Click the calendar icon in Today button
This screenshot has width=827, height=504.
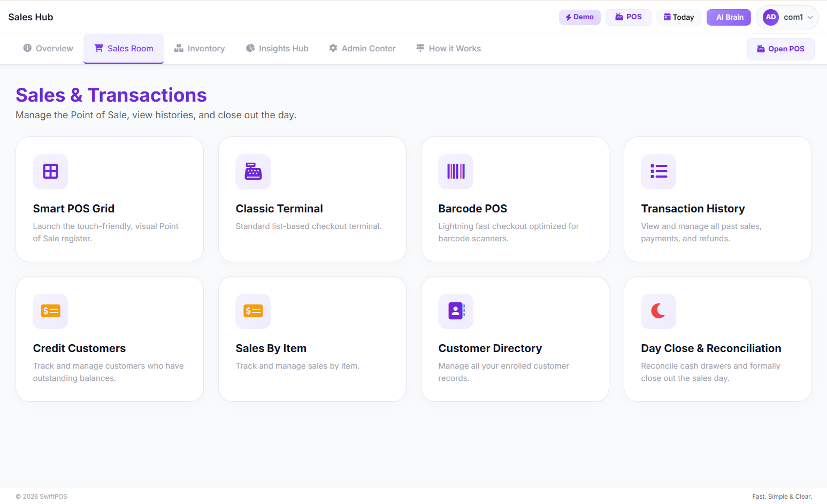667,17
